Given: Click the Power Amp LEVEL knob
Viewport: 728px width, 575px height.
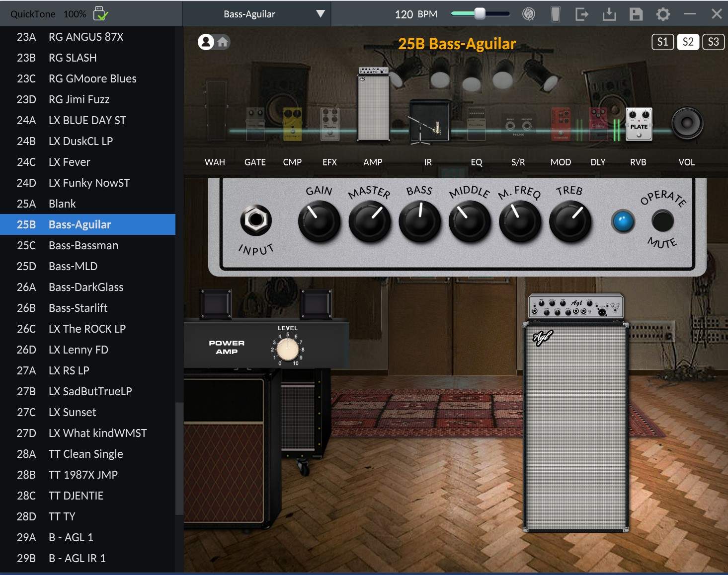Looking at the screenshot, I should 288,350.
